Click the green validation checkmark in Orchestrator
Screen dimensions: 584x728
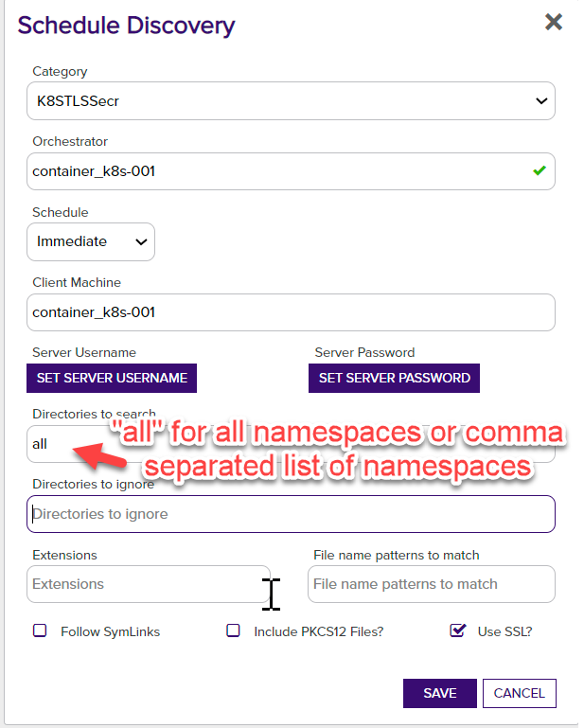(x=540, y=170)
